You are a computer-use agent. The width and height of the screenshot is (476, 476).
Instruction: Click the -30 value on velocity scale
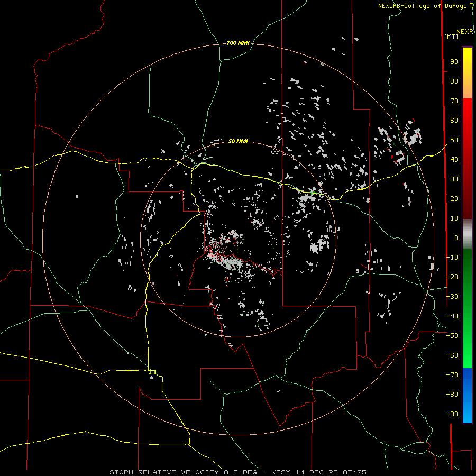coord(452,297)
